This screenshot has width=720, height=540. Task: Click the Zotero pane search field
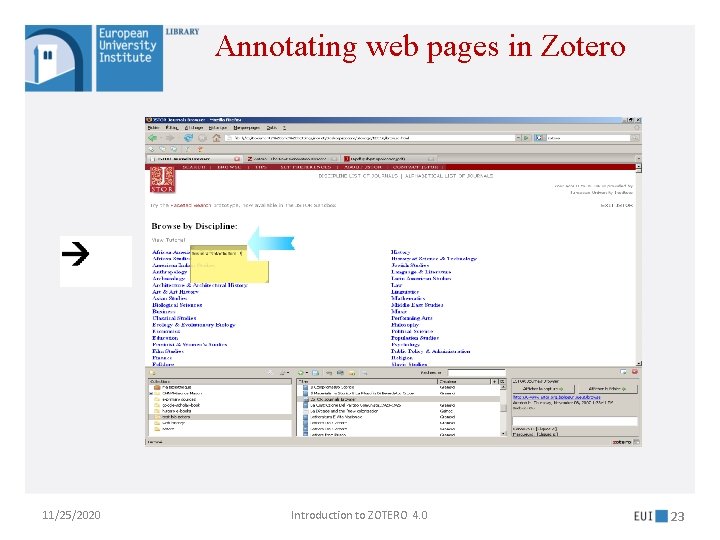pos(477,373)
